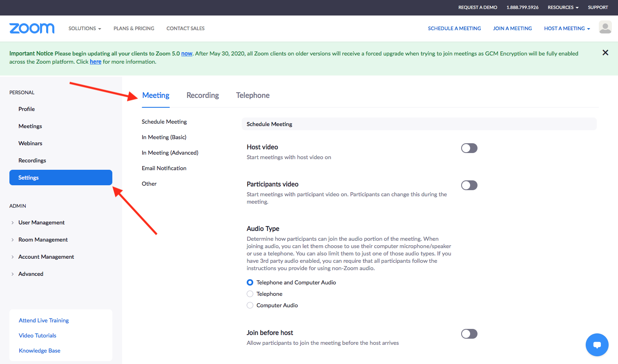Open the Resources dropdown

[x=563, y=7]
